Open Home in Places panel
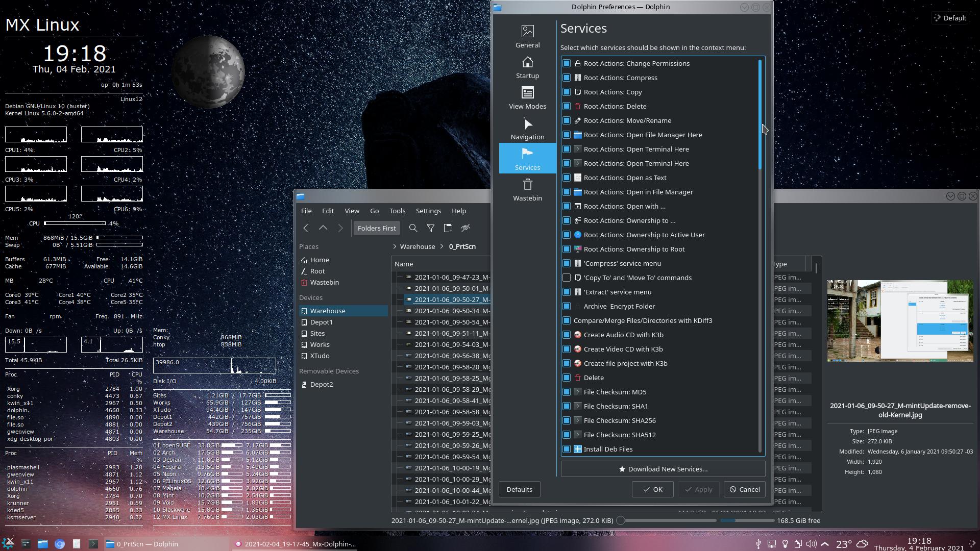 click(x=343, y=260)
